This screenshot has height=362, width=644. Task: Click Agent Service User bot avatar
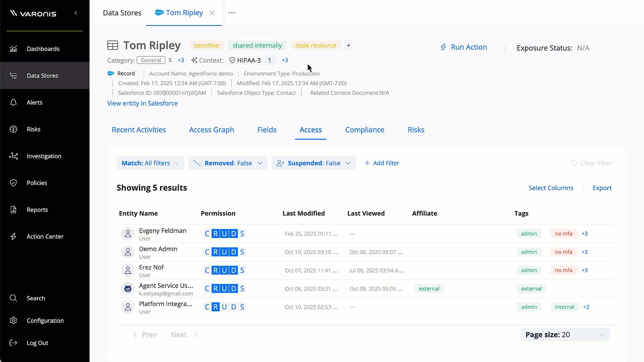tap(128, 289)
